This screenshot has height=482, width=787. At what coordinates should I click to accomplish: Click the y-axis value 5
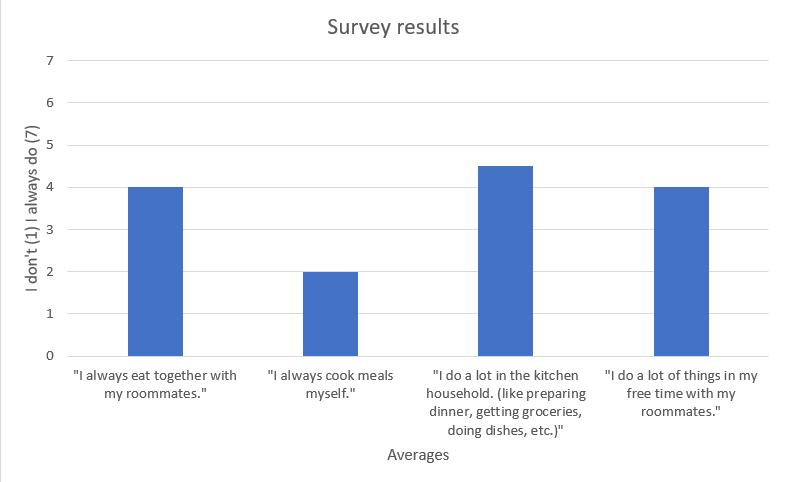point(50,145)
